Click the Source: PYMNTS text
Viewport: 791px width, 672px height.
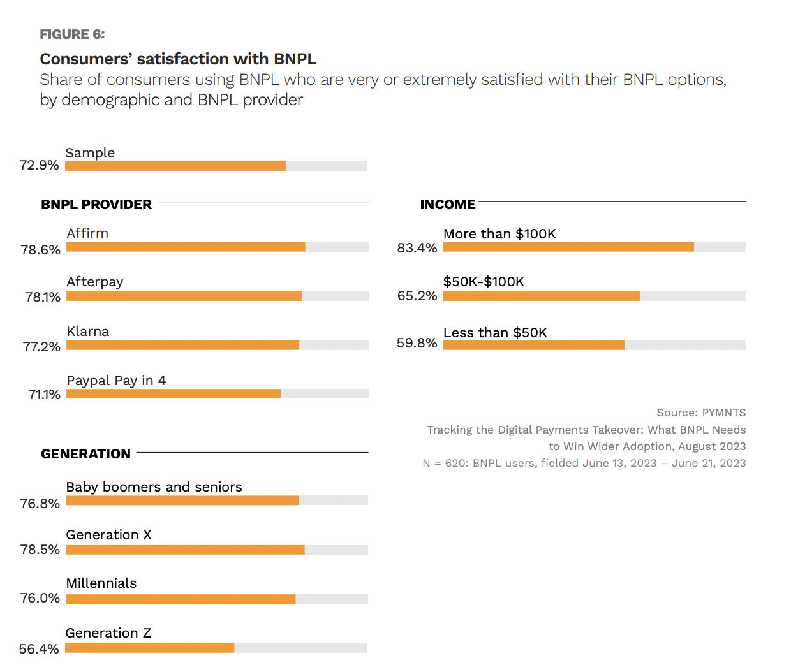701,413
